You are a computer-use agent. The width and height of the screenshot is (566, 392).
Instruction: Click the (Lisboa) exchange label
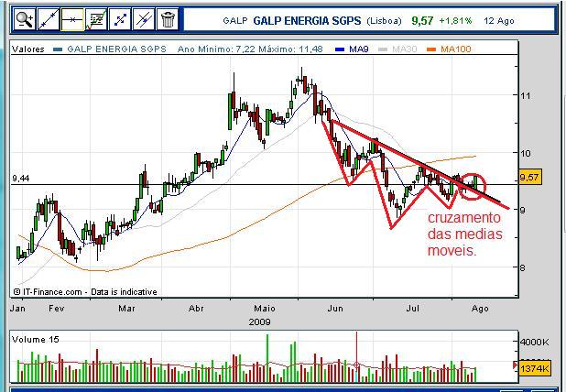point(384,21)
